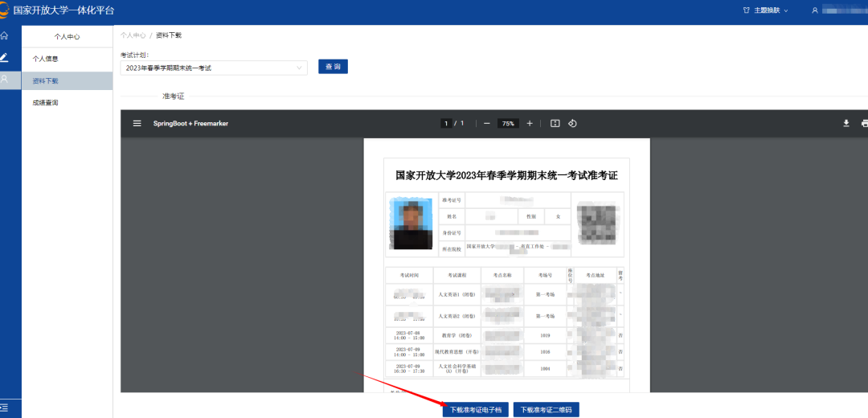Click the 准考证 section label
Image resolution: width=868 pixels, height=418 pixels.
174,96
